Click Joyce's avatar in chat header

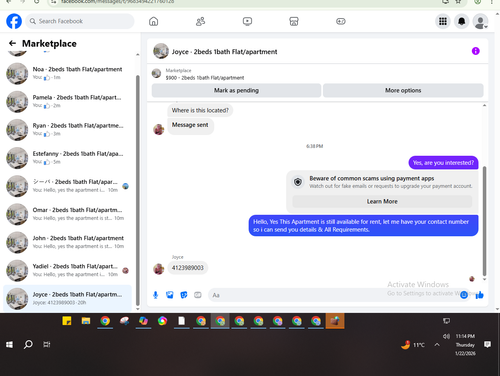161,51
